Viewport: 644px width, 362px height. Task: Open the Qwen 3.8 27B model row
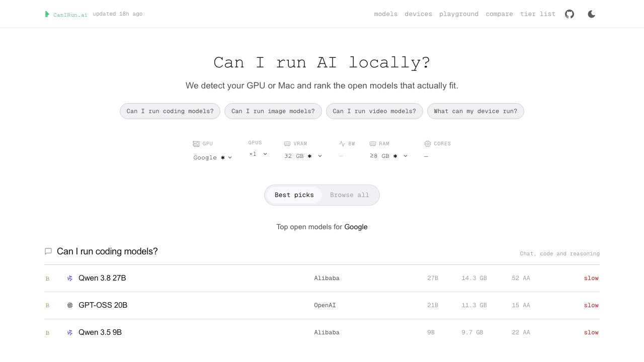click(322, 278)
